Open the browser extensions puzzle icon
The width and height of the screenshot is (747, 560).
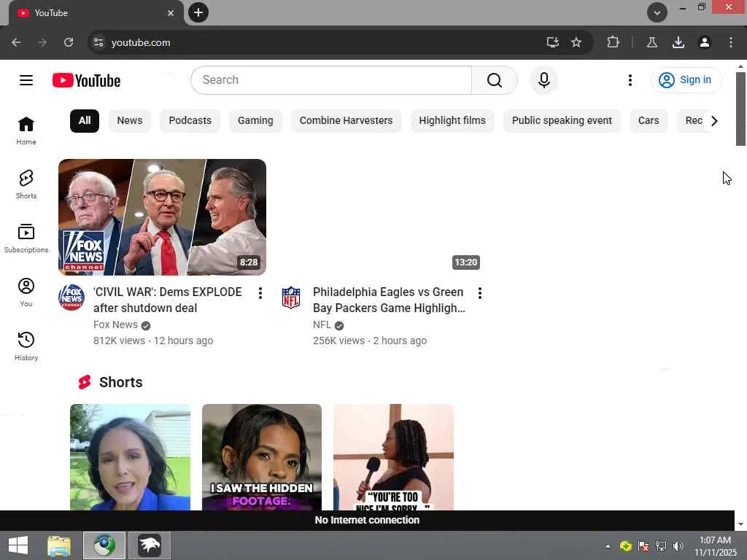pos(613,42)
